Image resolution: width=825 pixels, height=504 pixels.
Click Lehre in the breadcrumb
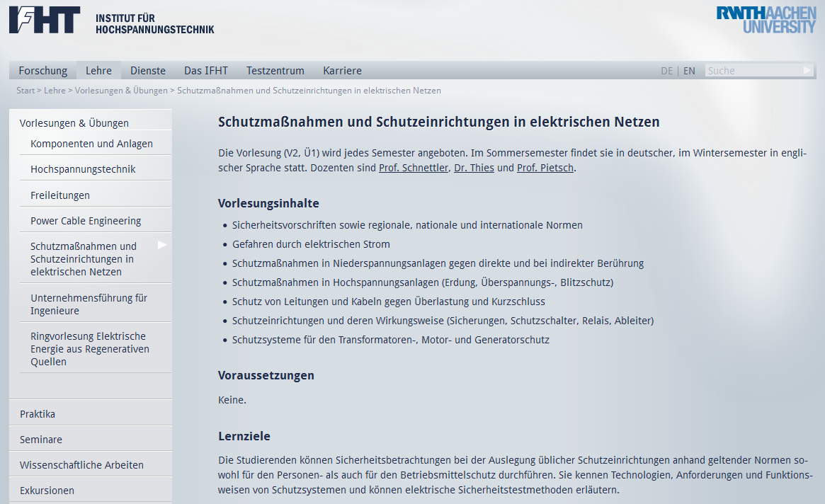tap(55, 91)
